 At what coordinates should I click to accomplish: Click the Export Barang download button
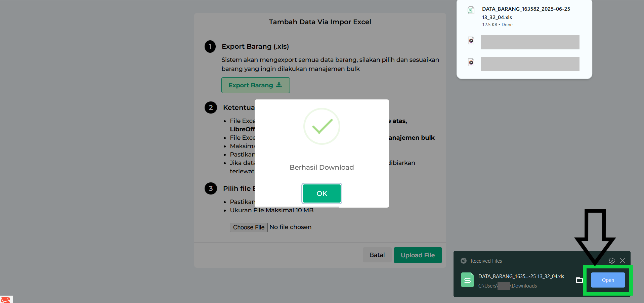(x=255, y=85)
